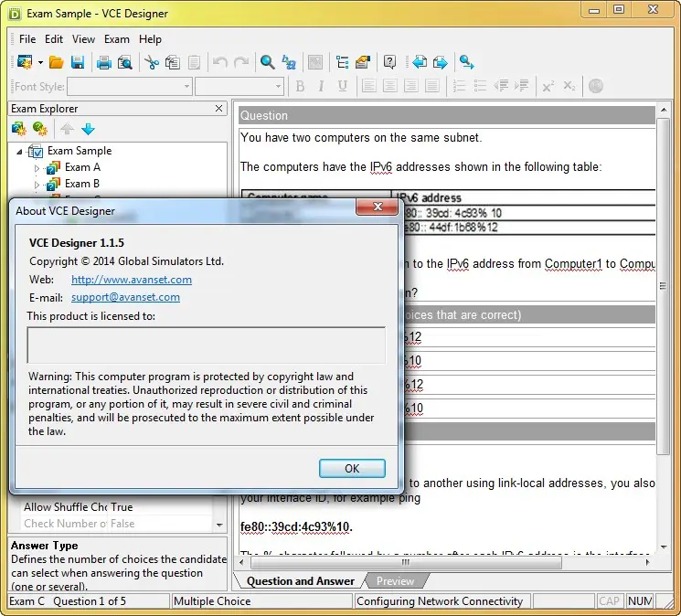Click the Find question search icon
The image size is (681, 616).
click(x=467, y=62)
